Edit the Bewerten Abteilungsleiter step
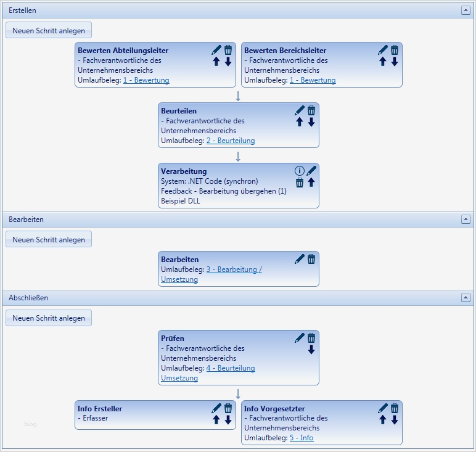Viewport: 476px width, 452px height. (x=216, y=50)
